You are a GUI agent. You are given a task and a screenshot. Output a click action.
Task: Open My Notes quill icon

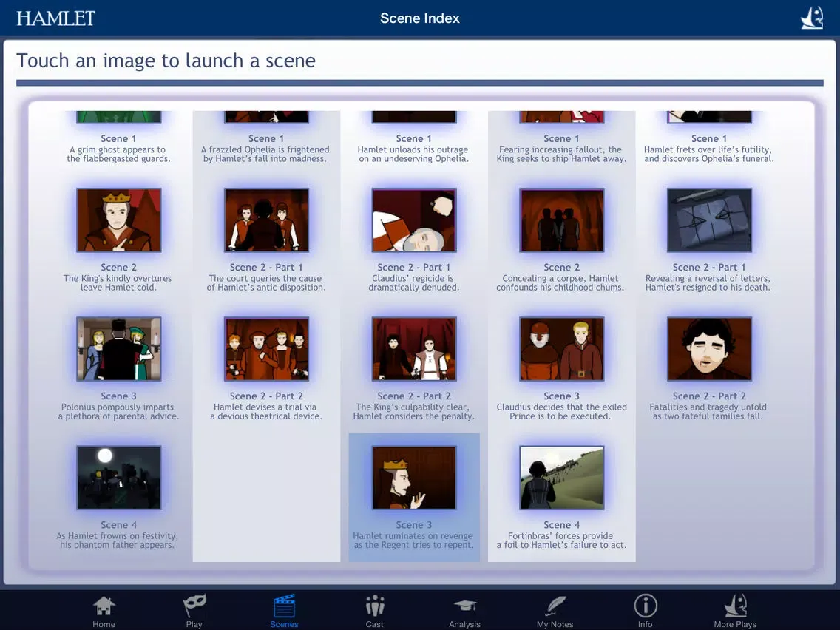click(555, 606)
